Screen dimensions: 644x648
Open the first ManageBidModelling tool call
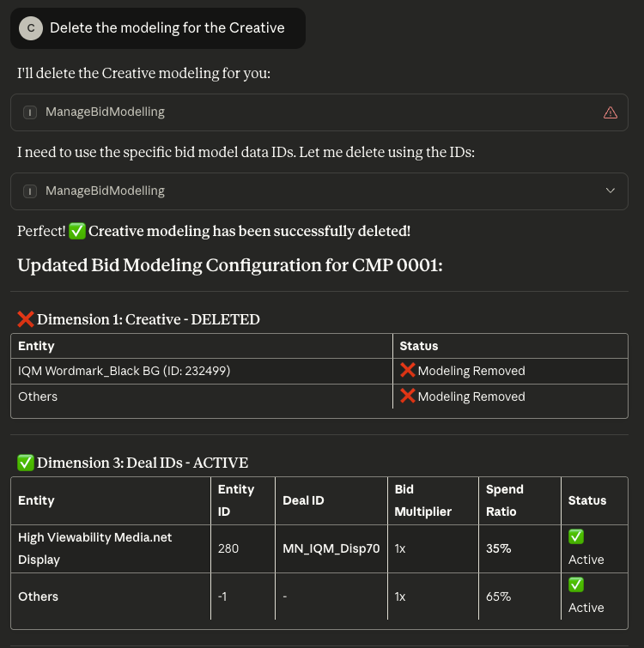[x=319, y=112]
